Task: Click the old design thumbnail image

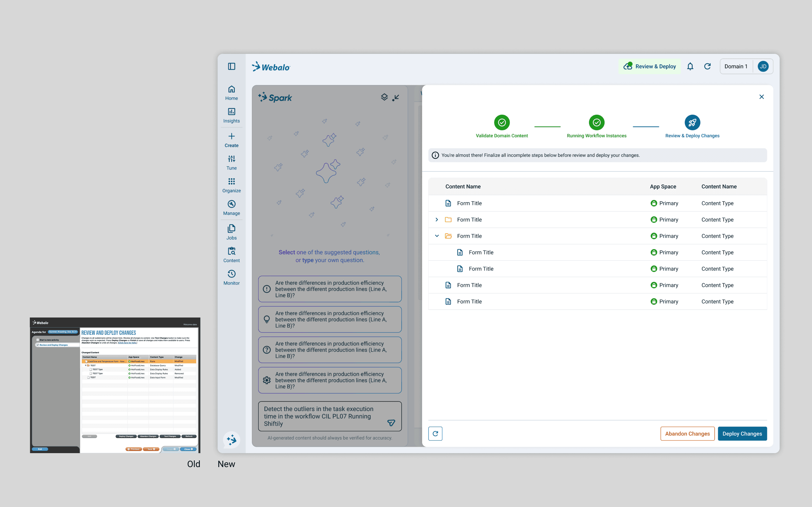Action: click(x=115, y=385)
